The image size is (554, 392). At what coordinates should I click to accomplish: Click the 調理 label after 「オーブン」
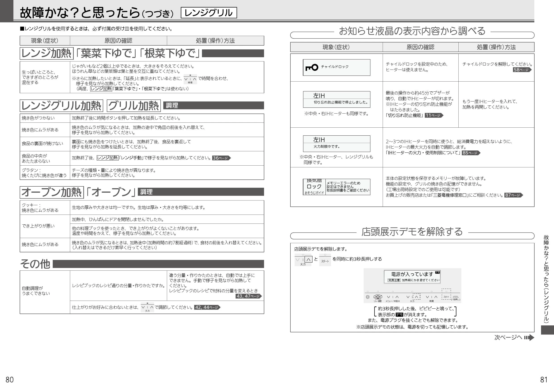(x=146, y=192)
